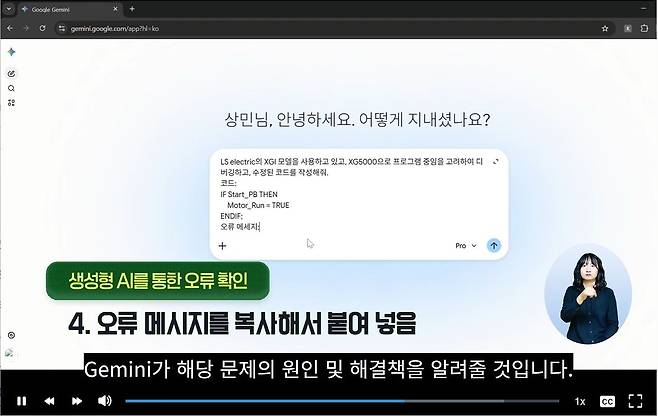Bookmark this page with the star

pyautogui.click(x=605, y=29)
